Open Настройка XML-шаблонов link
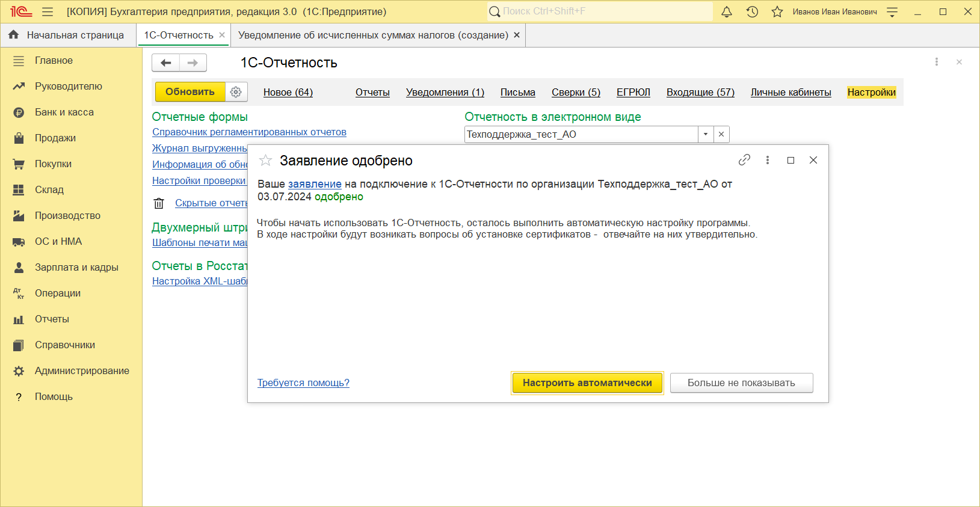The image size is (980, 507). click(200, 281)
